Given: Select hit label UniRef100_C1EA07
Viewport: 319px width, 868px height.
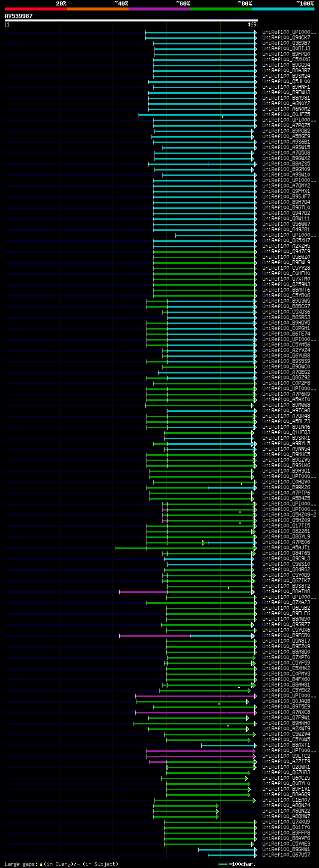Looking at the screenshot, I should point(286,800).
